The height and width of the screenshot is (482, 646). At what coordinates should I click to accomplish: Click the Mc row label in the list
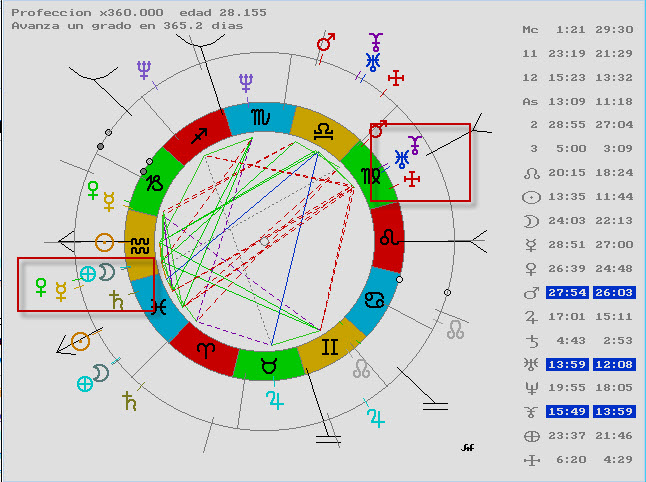pos(531,30)
